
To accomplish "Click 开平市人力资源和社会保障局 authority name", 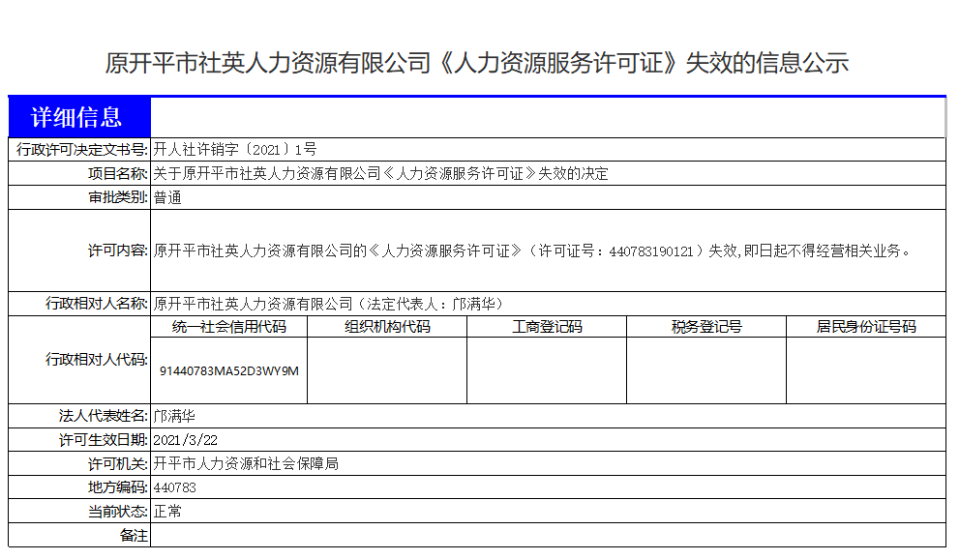I will [x=246, y=464].
